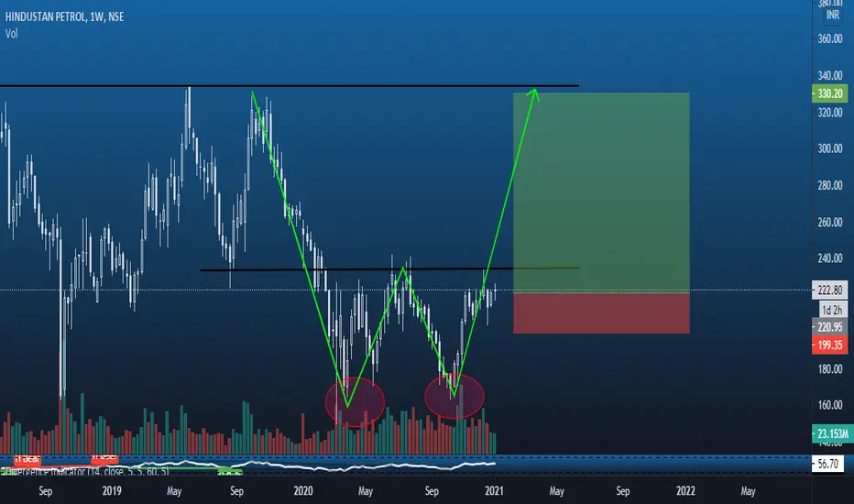Select the red stop-loss zone
The image size is (854, 504).
pos(601,313)
